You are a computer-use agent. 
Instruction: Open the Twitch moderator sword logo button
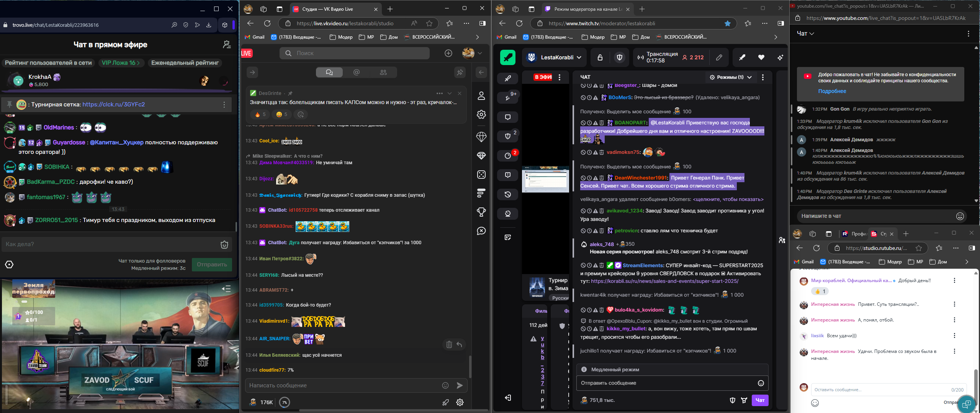point(507,57)
